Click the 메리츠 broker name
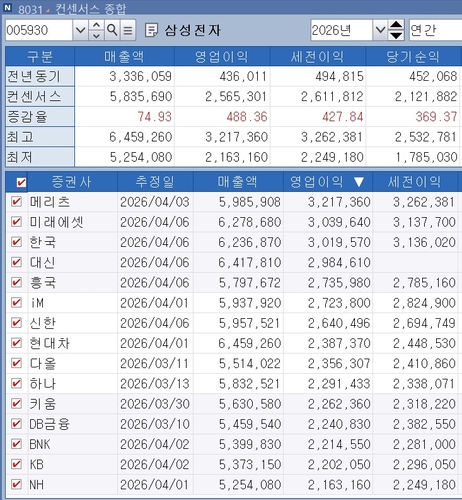The height and width of the screenshot is (500, 462). point(50,202)
